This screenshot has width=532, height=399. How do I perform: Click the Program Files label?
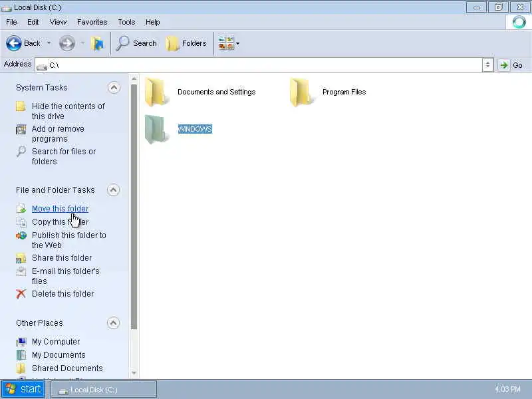pos(344,92)
